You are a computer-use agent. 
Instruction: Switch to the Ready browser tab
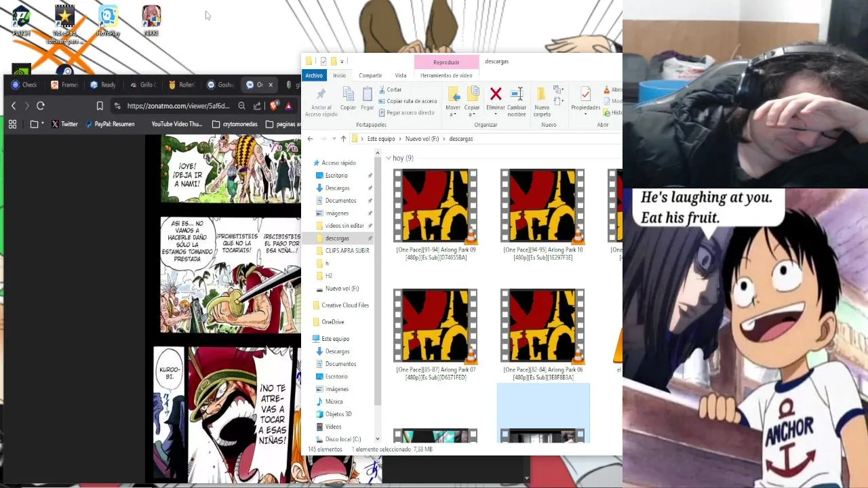click(103, 85)
